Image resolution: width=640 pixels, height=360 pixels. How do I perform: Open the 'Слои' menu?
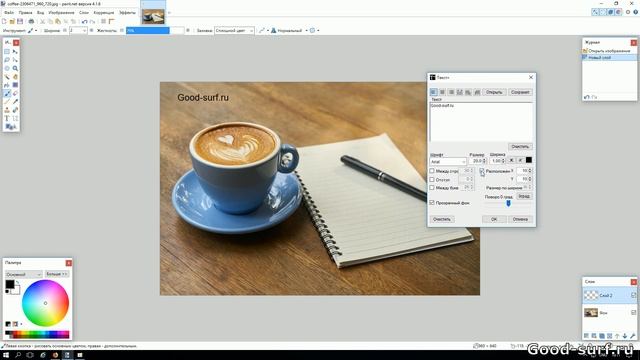84,13
